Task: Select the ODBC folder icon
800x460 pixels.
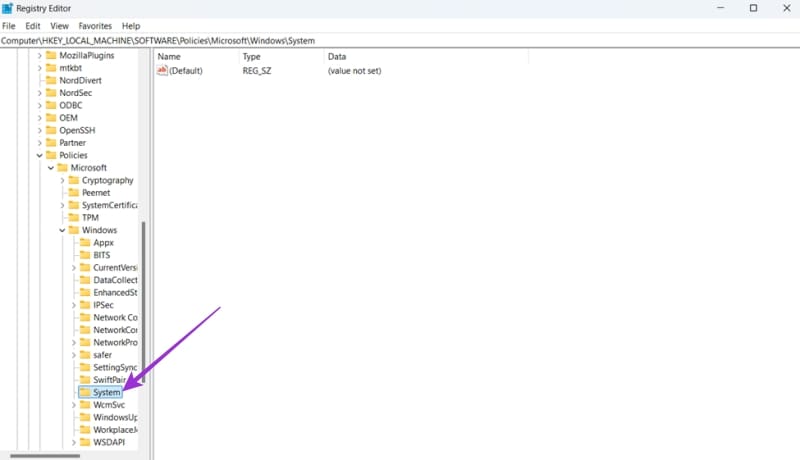Action: click(51, 105)
